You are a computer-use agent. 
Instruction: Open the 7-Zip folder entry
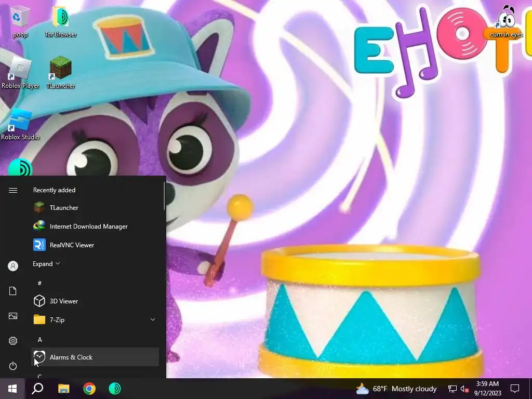[x=95, y=320]
